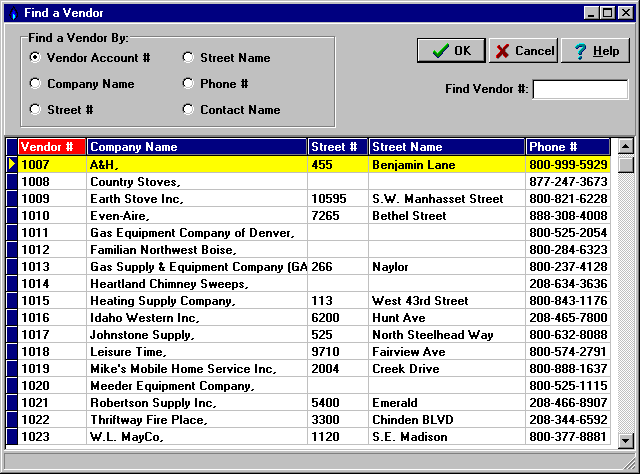Click the scrollbar down arrow in vendor list
The height and width of the screenshot is (474, 640).
pyautogui.click(x=626, y=439)
